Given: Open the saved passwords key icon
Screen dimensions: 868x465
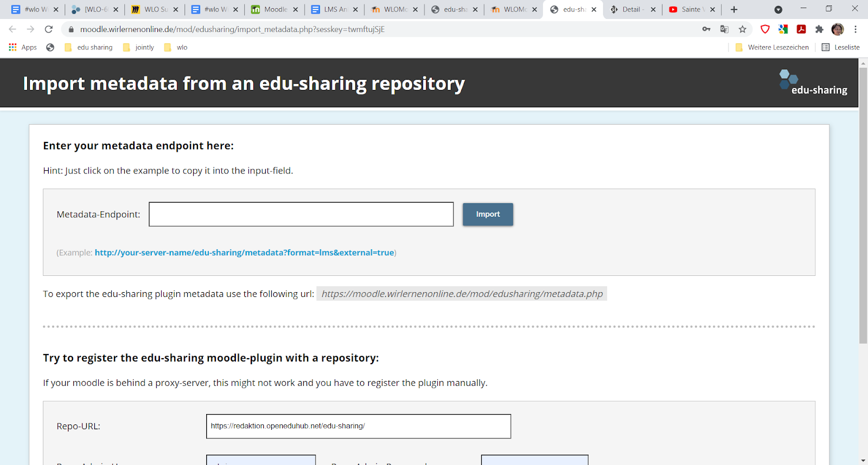Looking at the screenshot, I should (706, 29).
